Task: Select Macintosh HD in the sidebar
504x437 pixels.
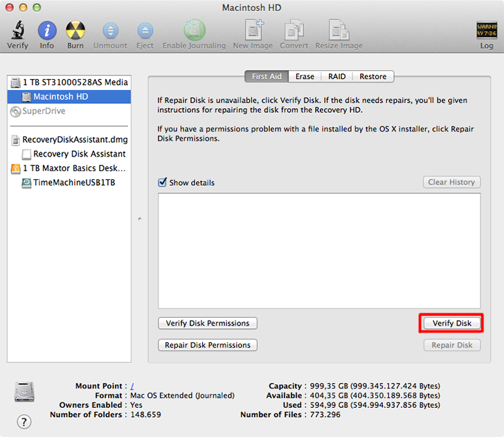Action: [x=69, y=97]
